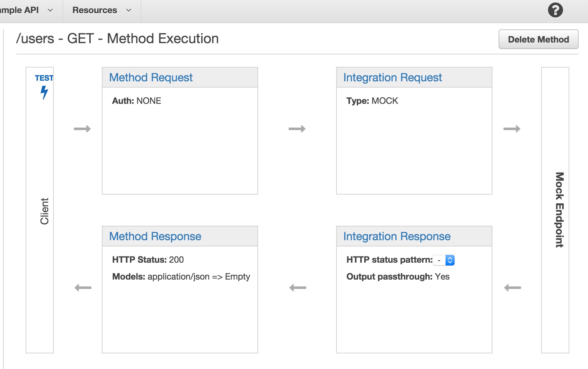Click the arrow returning to Method Response

coord(297,287)
